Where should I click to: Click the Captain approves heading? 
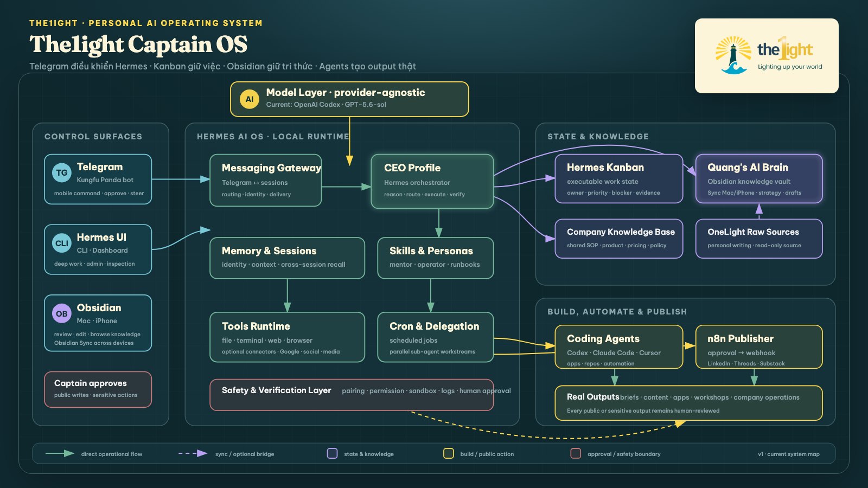(91, 383)
